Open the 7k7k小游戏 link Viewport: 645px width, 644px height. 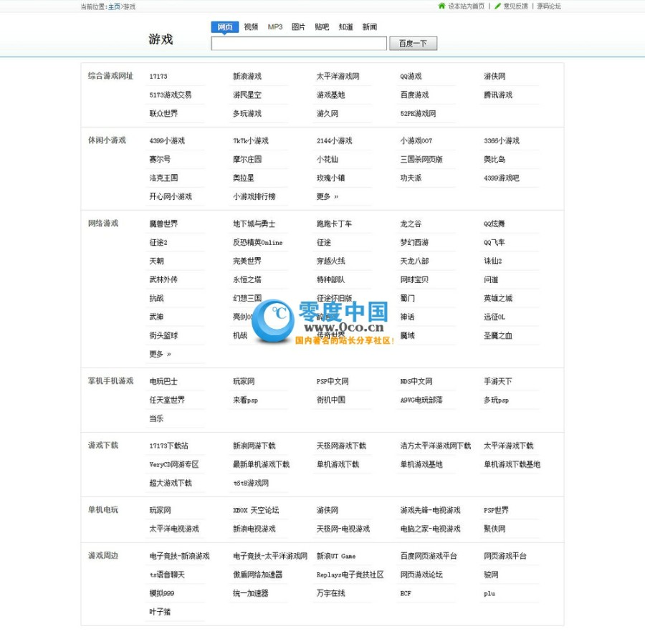click(251, 140)
